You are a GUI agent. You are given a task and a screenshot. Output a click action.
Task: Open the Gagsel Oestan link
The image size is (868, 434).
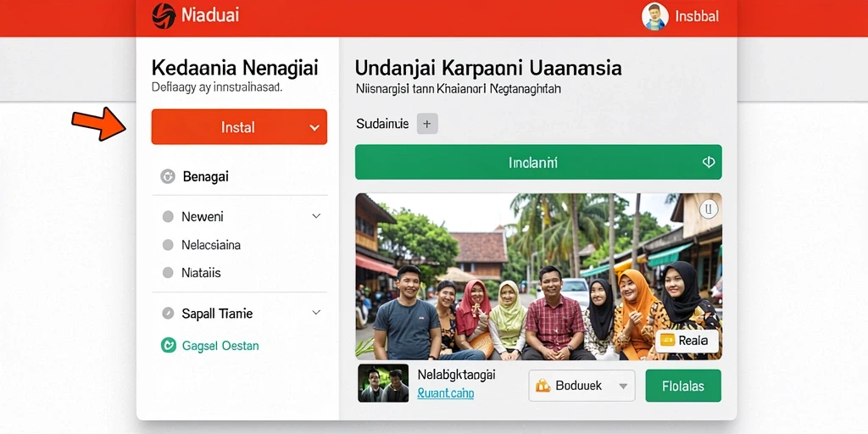click(x=220, y=346)
